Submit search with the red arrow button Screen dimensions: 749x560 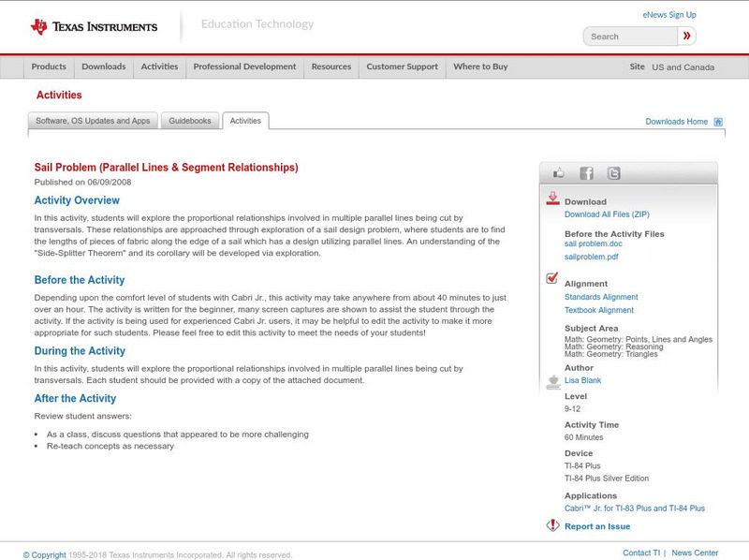pyautogui.click(x=686, y=36)
